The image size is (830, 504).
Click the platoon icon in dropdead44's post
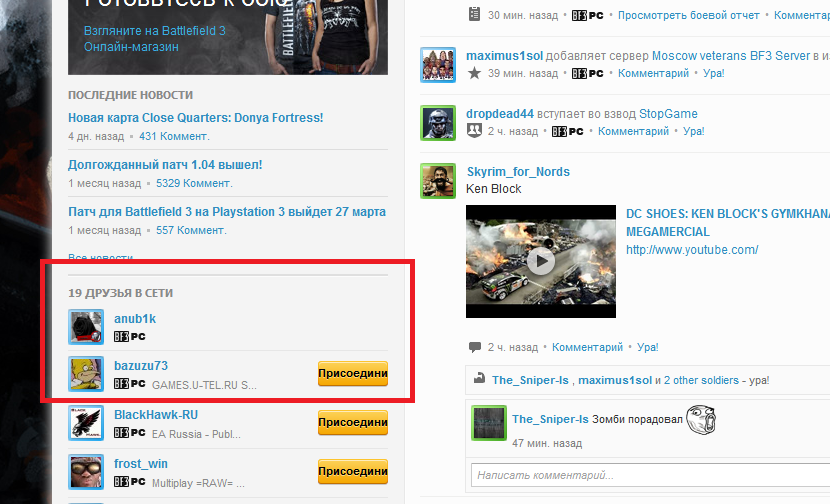474,130
